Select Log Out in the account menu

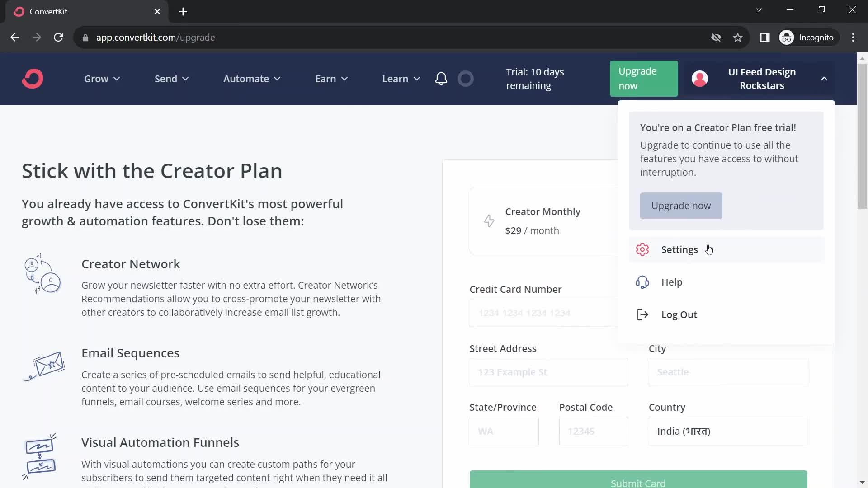click(726, 314)
